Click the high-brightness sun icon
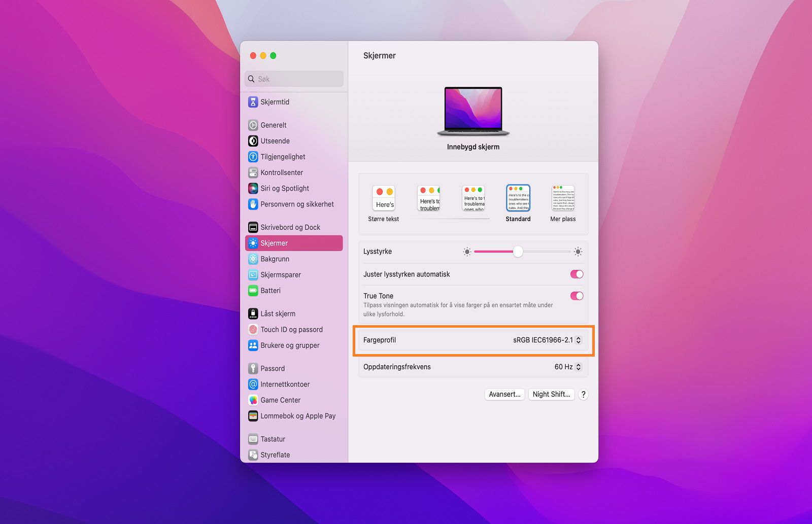Viewport: 812px width, 524px height. pyautogui.click(x=578, y=252)
